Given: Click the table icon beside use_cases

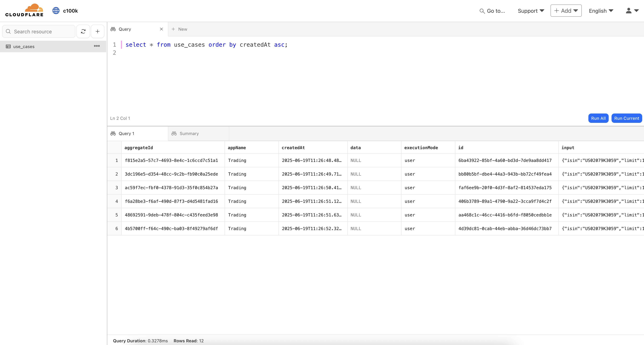Looking at the screenshot, I should tap(8, 46).
